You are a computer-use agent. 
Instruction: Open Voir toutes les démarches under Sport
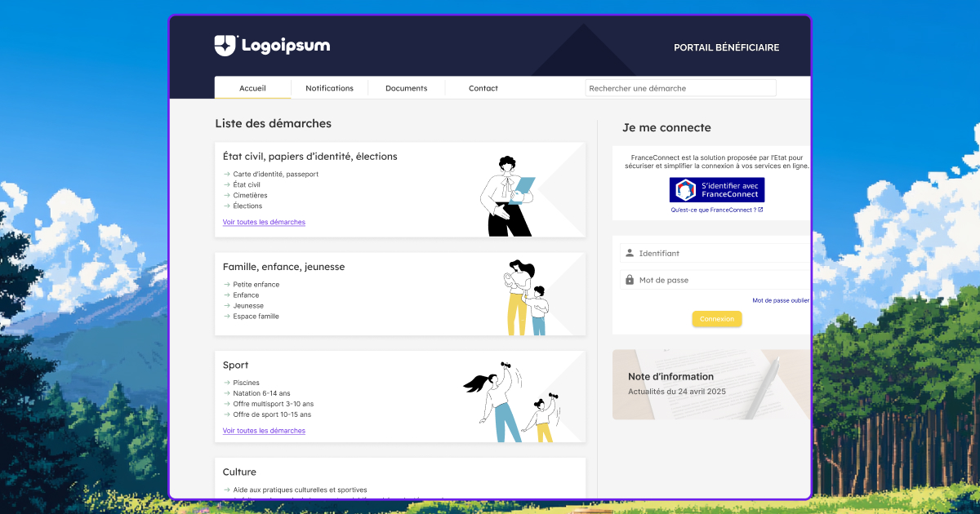(264, 430)
